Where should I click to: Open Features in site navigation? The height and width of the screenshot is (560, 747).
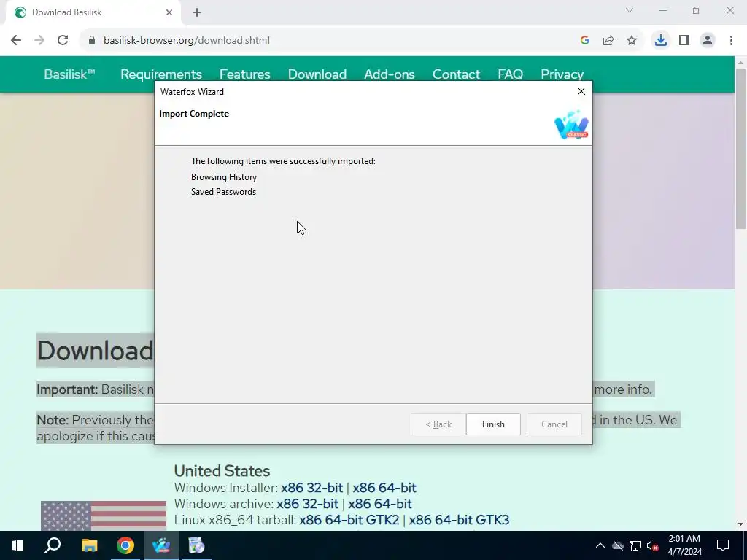(245, 74)
